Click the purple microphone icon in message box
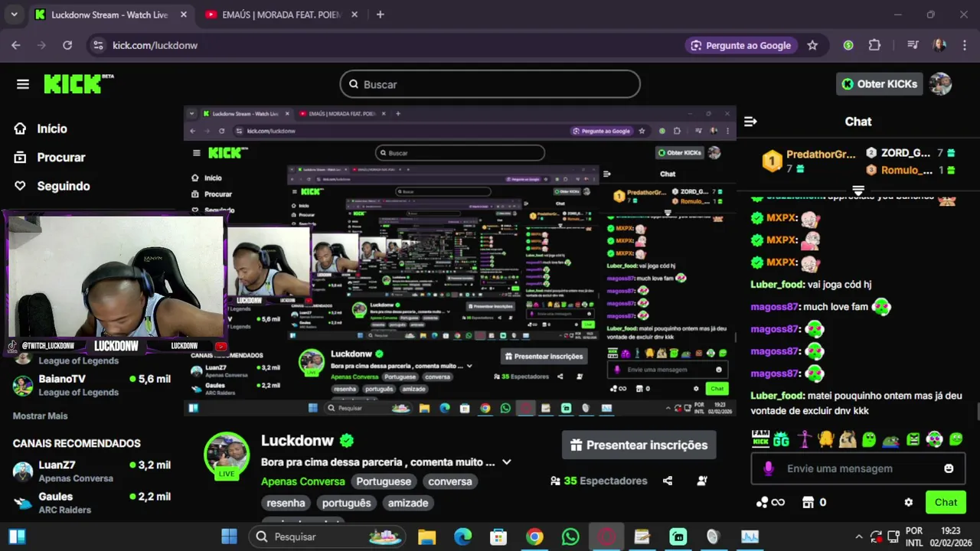Image resolution: width=980 pixels, height=551 pixels. 769,468
